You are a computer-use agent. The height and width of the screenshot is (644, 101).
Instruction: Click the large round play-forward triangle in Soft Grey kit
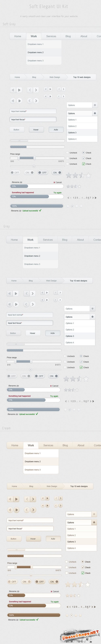click(19, 101)
